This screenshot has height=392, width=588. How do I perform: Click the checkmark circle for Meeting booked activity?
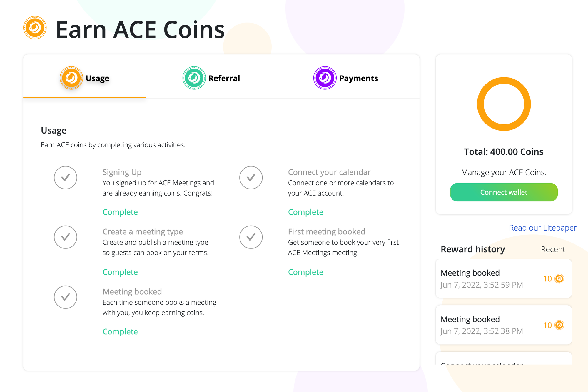click(66, 297)
